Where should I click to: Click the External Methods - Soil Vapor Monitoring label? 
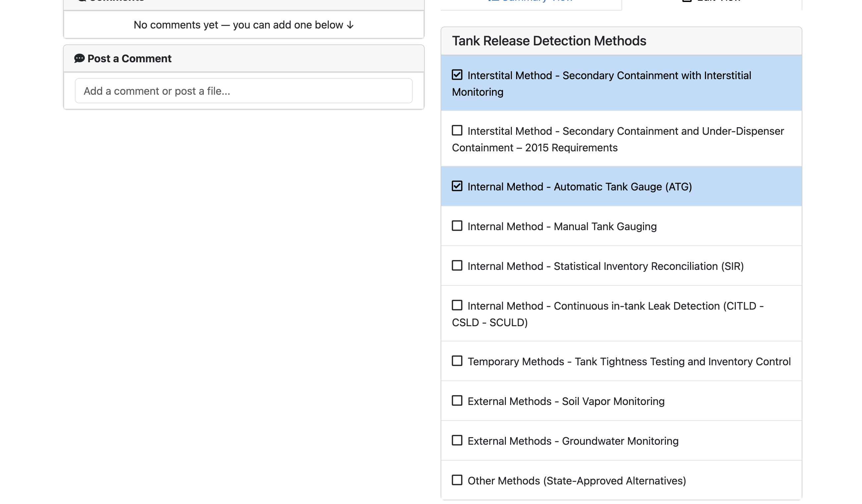566,401
